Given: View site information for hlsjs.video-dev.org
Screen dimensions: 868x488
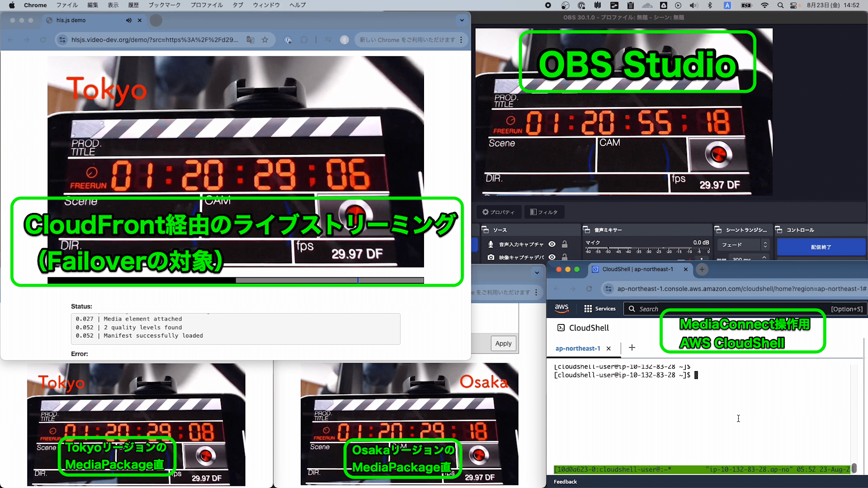Looking at the screenshot, I should tap(62, 40).
